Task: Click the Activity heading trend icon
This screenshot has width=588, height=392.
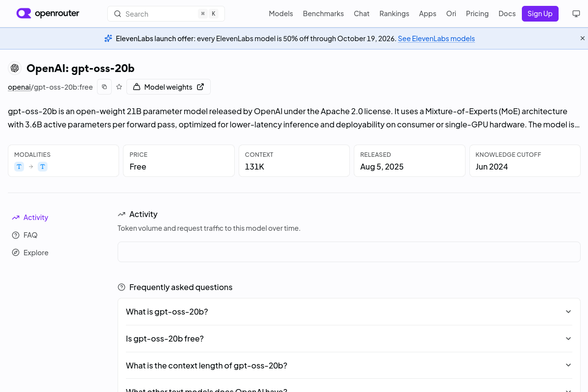Action: click(122, 214)
